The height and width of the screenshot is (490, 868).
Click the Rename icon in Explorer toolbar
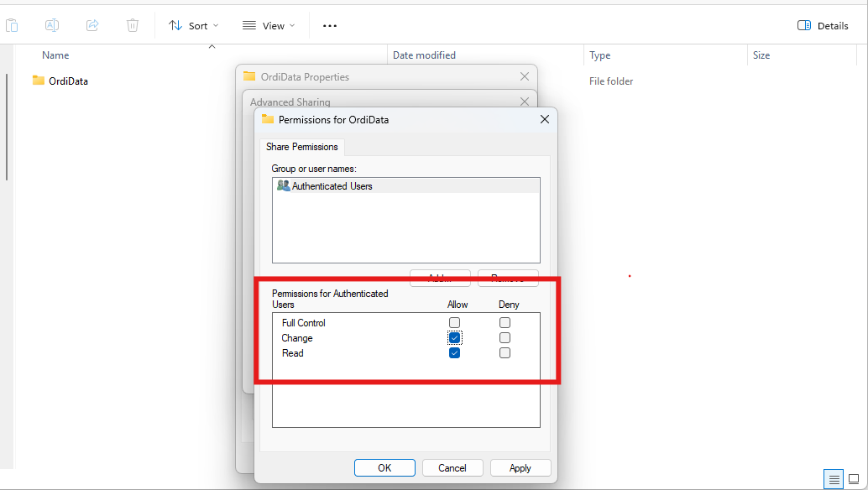pos(51,25)
